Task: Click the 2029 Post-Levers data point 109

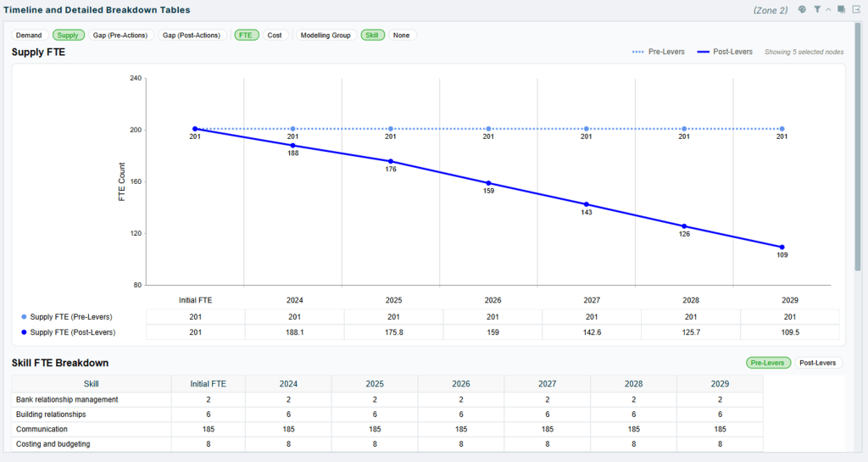Action: (782, 248)
